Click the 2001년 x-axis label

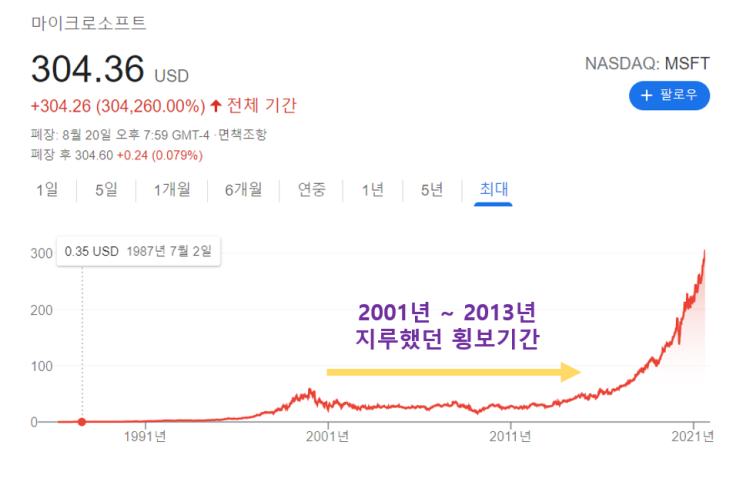pyautogui.click(x=327, y=437)
